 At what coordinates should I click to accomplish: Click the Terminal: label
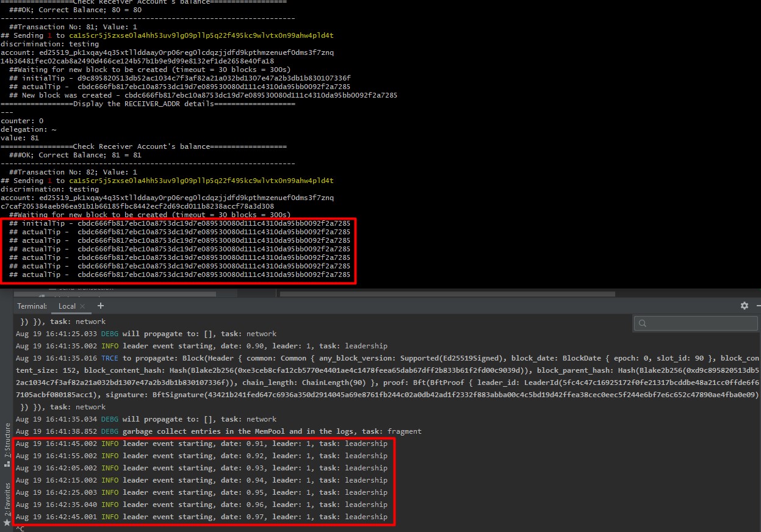pos(32,306)
